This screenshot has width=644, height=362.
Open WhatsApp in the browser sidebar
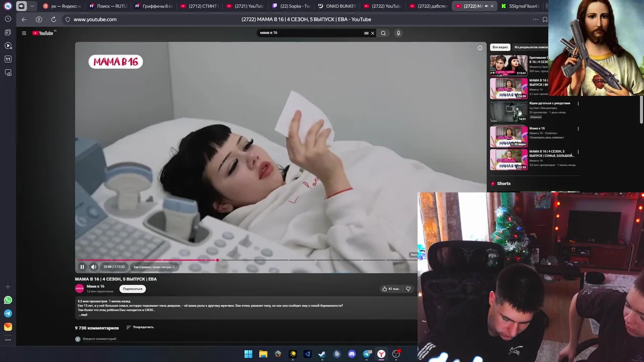8,300
